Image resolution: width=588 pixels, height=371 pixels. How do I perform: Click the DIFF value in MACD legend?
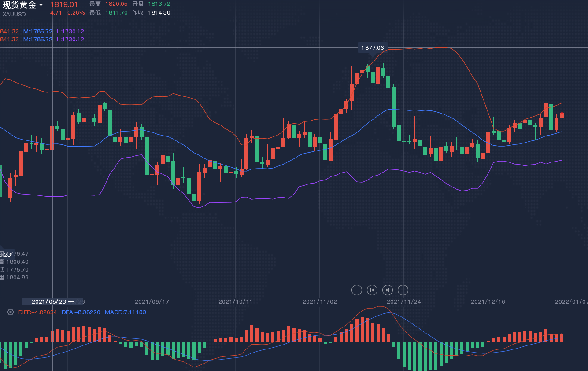(x=38, y=312)
